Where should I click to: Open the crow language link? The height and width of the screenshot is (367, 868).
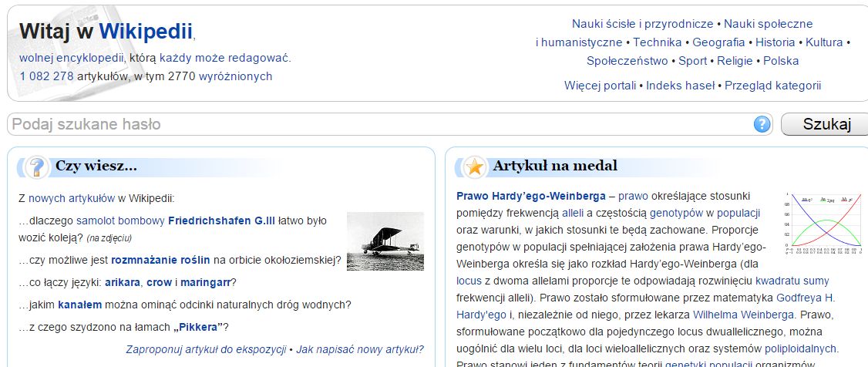(160, 282)
